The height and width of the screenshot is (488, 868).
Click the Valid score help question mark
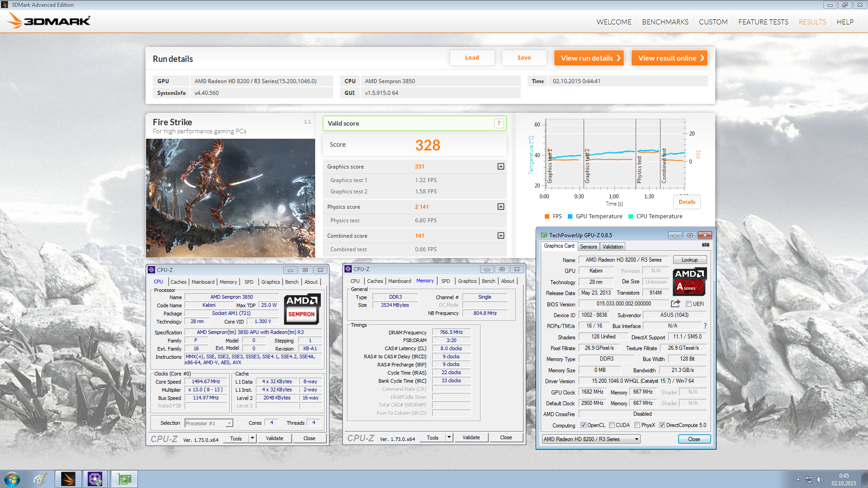[x=499, y=123]
